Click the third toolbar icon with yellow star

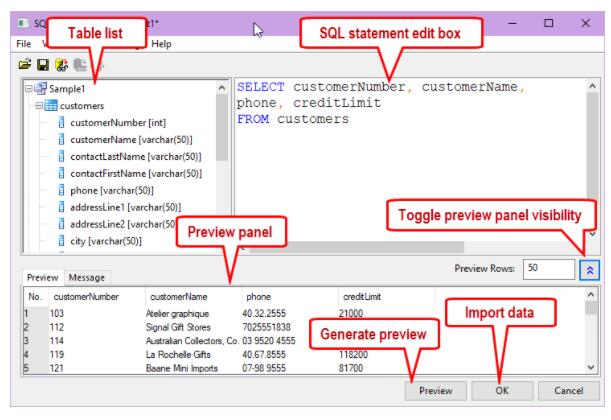59,64
